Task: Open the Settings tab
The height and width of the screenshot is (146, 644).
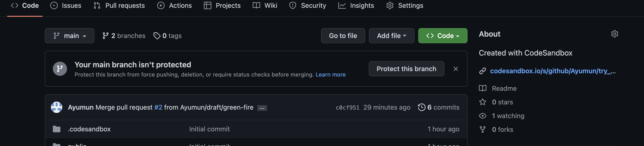Action: (405, 5)
